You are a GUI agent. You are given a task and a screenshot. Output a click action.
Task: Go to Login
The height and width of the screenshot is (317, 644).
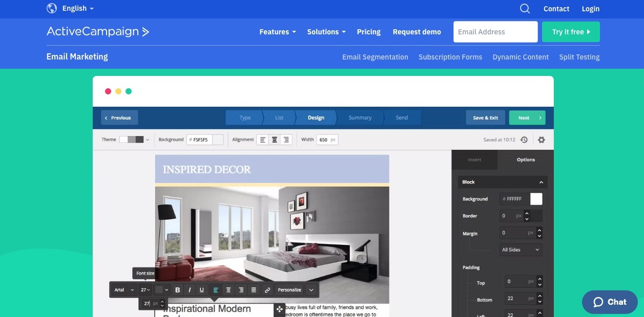591,9
